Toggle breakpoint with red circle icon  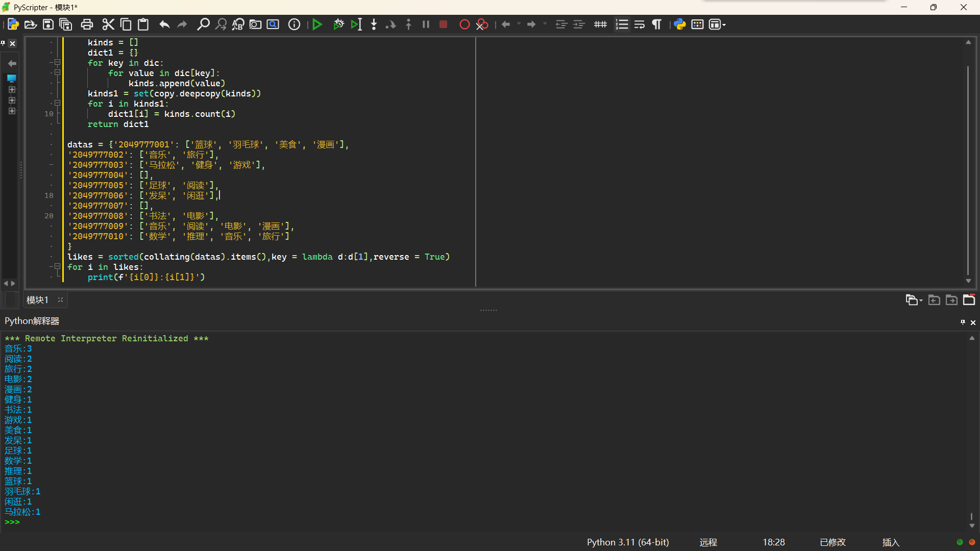point(464,24)
